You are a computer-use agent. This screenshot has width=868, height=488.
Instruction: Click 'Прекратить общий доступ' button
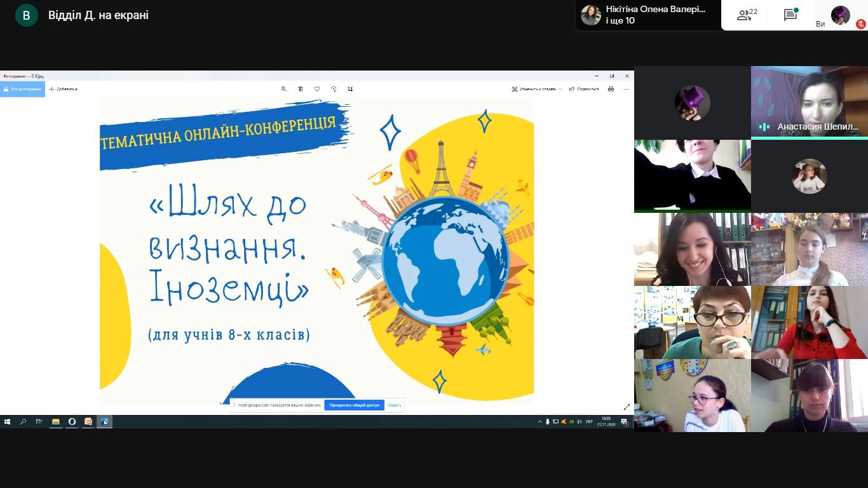coord(354,405)
